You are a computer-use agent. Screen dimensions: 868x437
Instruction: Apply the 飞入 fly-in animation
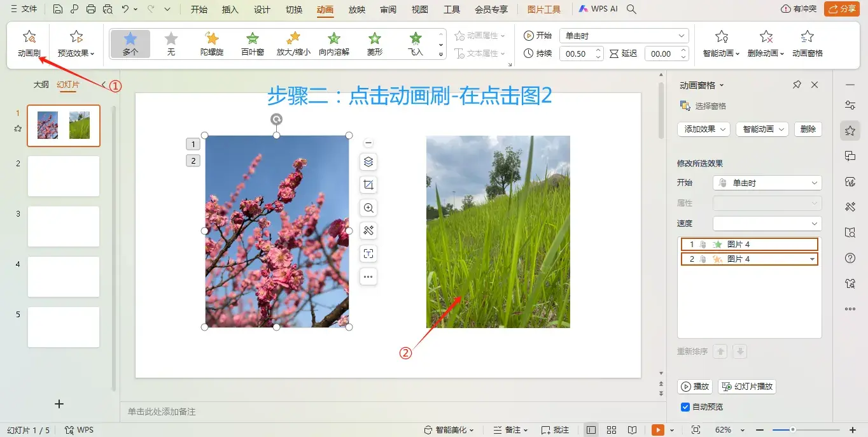pyautogui.click(x=415, y=45)
